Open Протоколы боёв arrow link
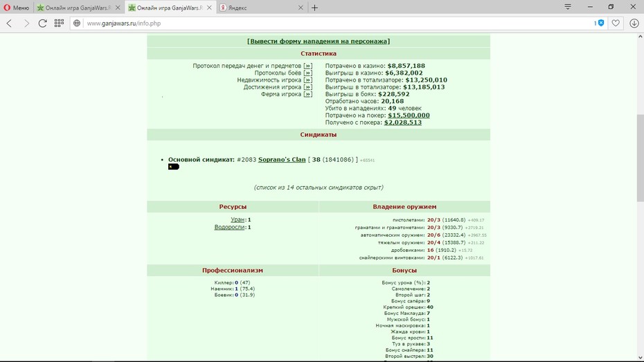The height and width of the screenshot is (362, 644). (x=307, y=73)
